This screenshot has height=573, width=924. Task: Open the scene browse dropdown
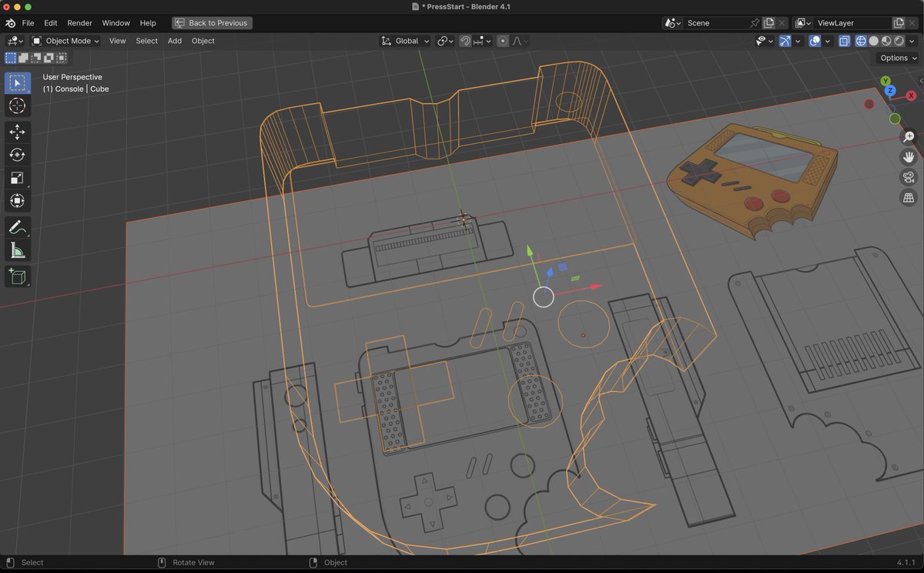click(x=674, y=23)
